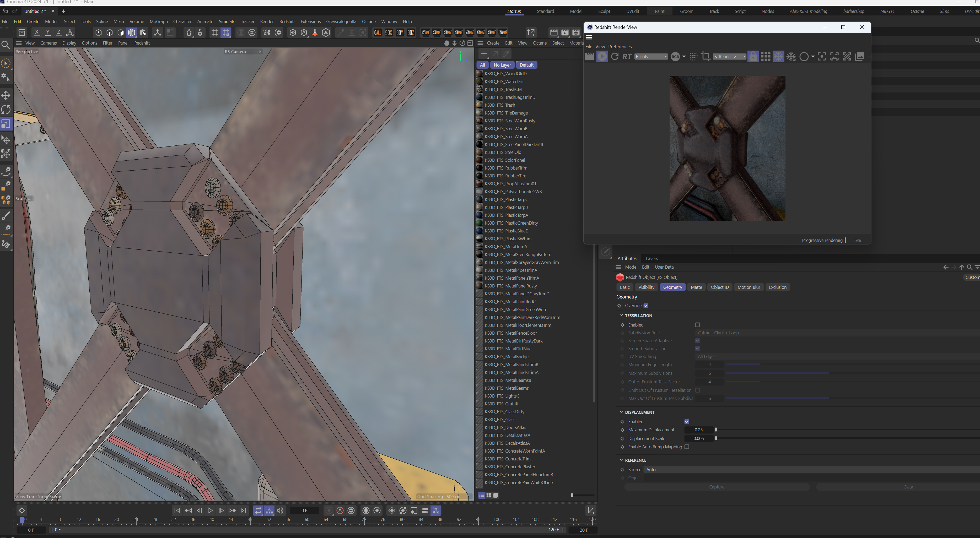Check Limit Out Of Frustum Tessellation
The width and height of the screenshot is (980, 538).
click(x=697, y=390)
